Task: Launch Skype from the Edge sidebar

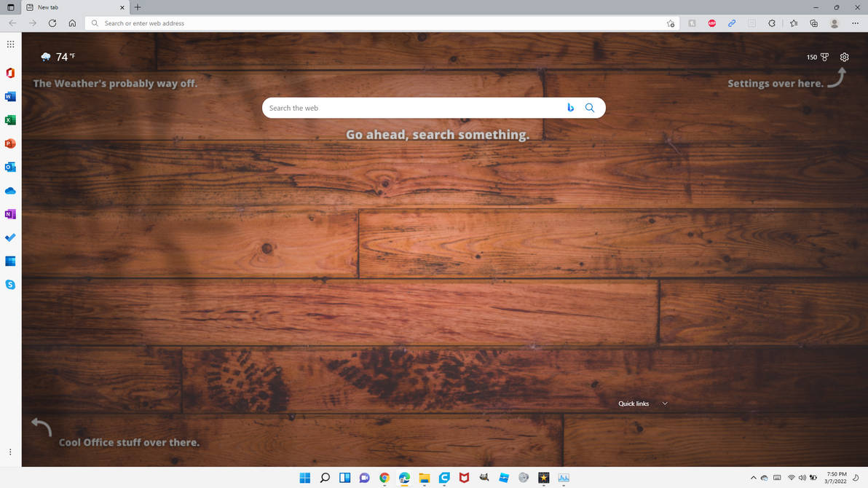Action: 9,284
